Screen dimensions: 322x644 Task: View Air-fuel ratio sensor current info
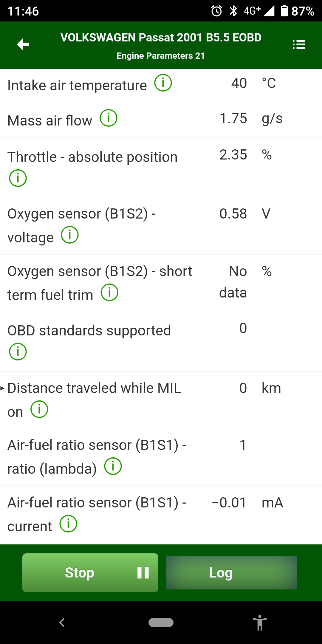(x=68, y=524)
